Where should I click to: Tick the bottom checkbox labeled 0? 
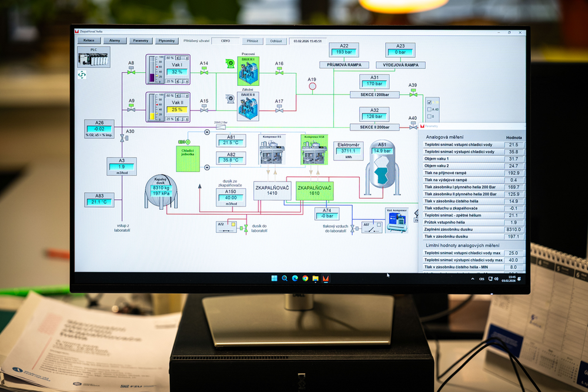click(429, 116)
